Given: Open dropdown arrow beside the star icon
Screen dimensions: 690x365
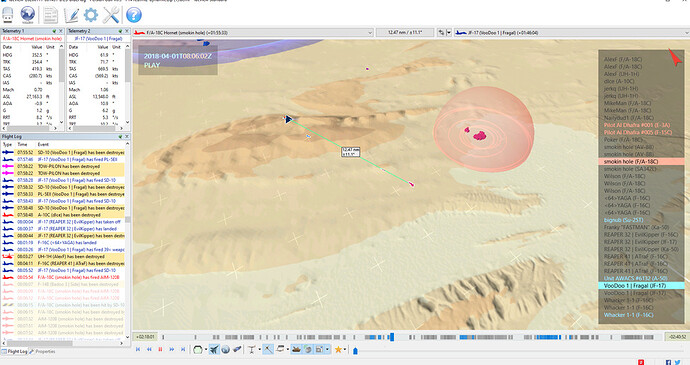Looking at the screenshot, I should [x=345, y=350].
